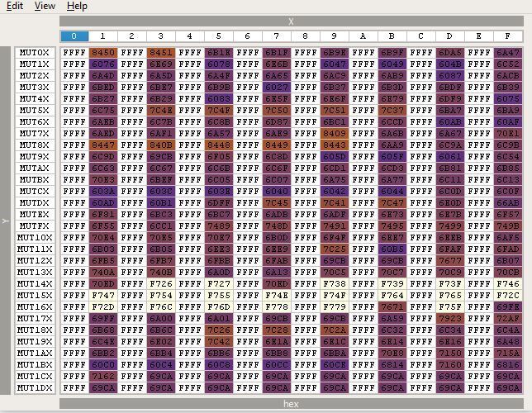This screenshot has height=413, width=532.
Task: Click column header F
Action: pos(507,36)
